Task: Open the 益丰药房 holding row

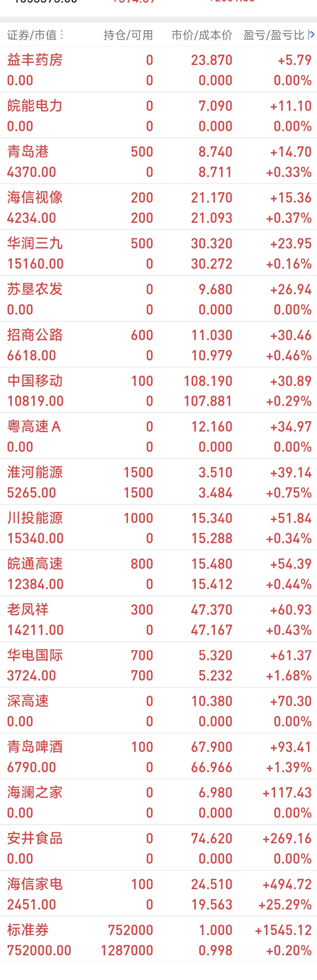Action: tap(158, 70)
